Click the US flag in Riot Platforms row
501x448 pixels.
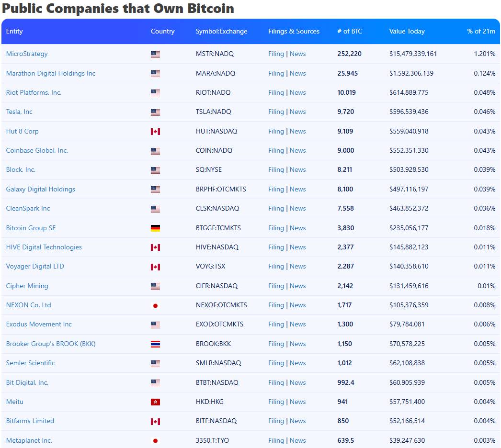point(155,93)
